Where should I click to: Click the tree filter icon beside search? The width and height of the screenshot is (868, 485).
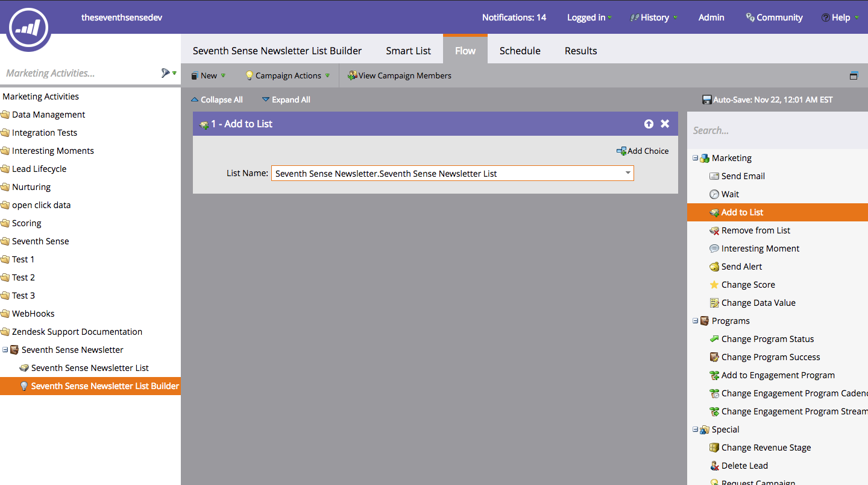coord(167,73)
